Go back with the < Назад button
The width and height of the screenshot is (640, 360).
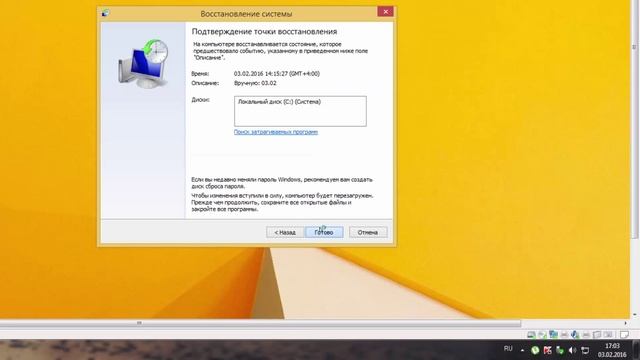click(285, 232)
